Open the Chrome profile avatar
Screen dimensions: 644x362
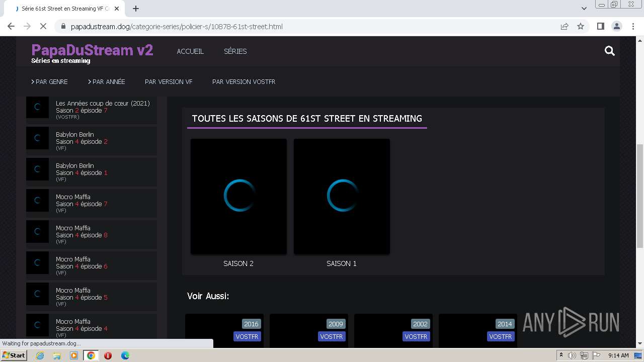click(x=616, y=26)
